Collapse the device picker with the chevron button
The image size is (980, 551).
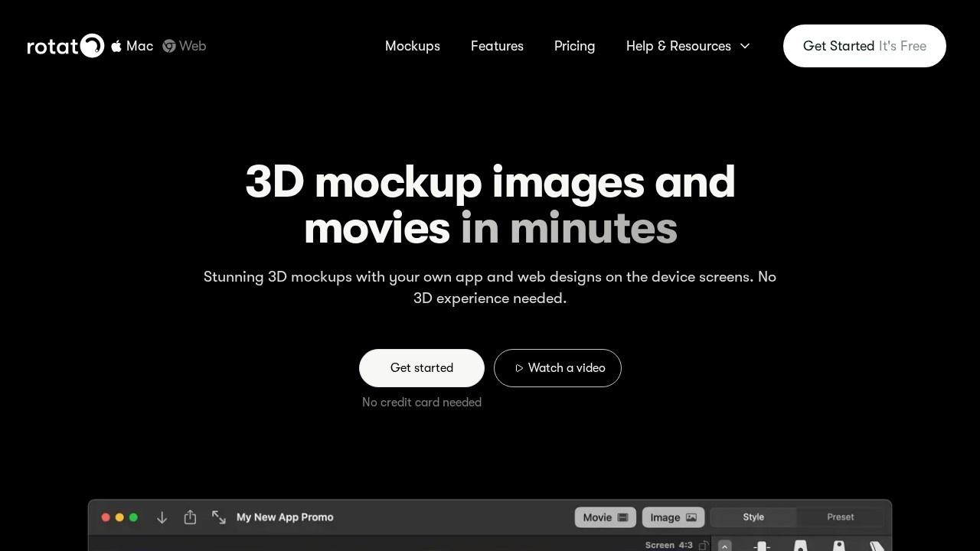pos(724,546)
